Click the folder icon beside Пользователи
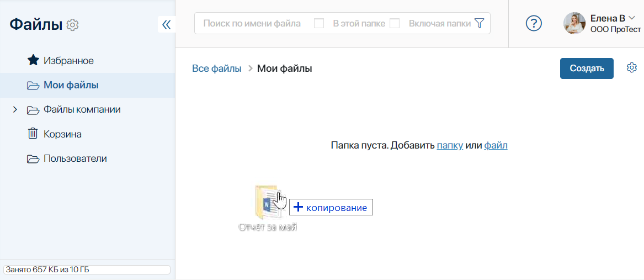The image size is (644, 280). pos(33,159)
